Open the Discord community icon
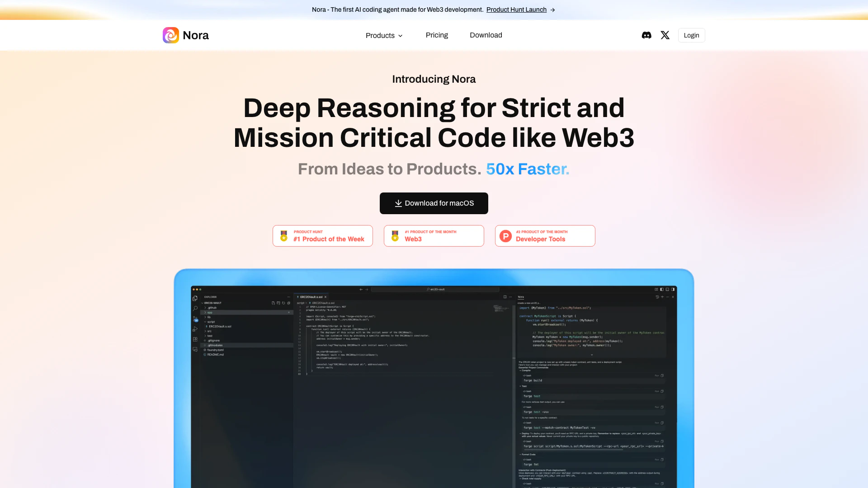The height and width of the screenshot is (488, 868). click(x=646, y=35)
